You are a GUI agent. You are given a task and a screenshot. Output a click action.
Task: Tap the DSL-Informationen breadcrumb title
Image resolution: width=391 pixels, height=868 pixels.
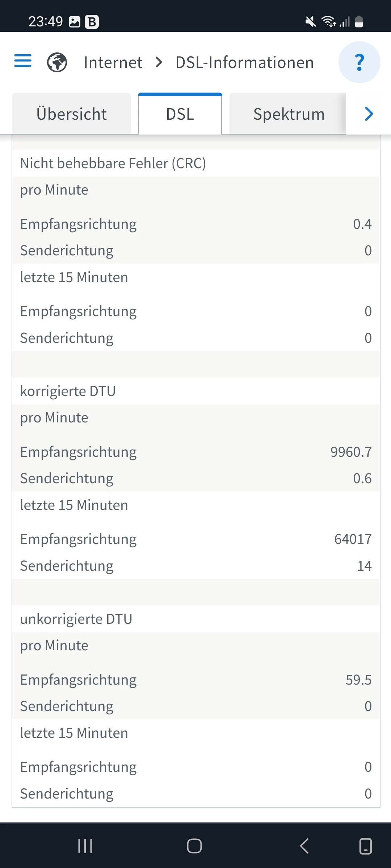click(244, 63)
